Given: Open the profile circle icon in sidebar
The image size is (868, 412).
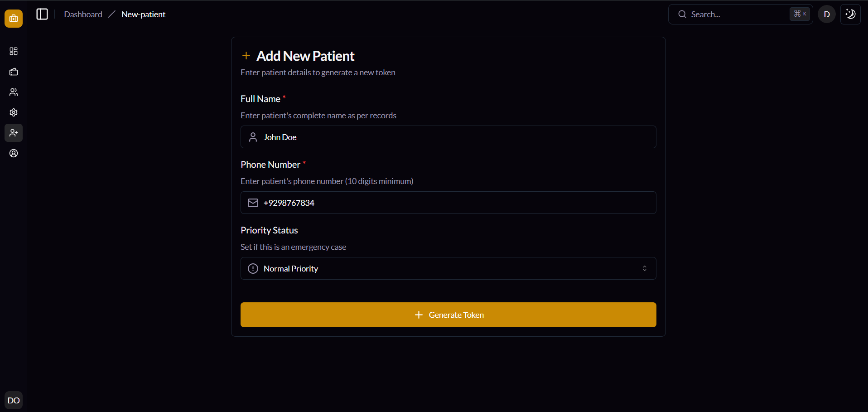Looking at the screenshot, I should tap(14, 153).
